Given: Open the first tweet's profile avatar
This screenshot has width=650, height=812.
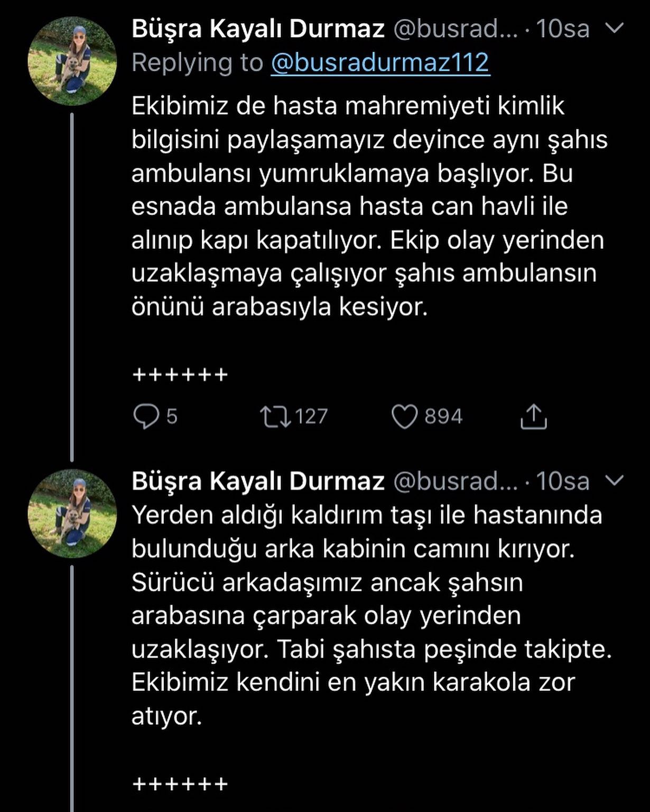Looking at the screenshot, I should (x=72, y=61).
